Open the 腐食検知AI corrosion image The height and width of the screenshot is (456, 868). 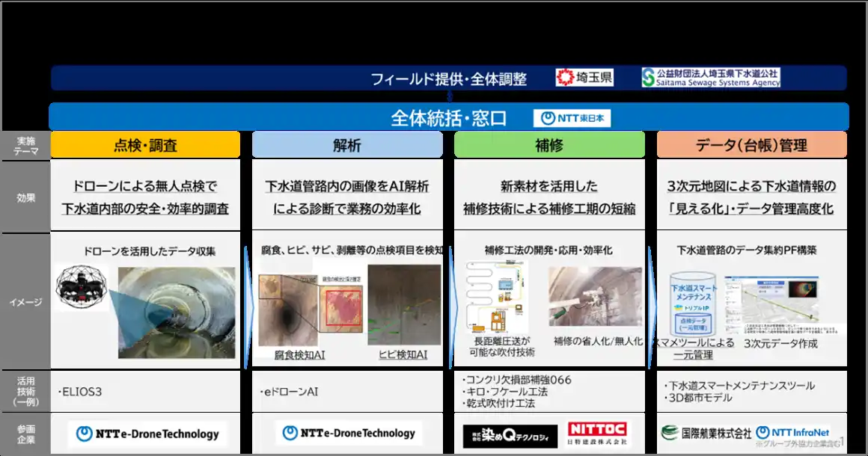287,309
